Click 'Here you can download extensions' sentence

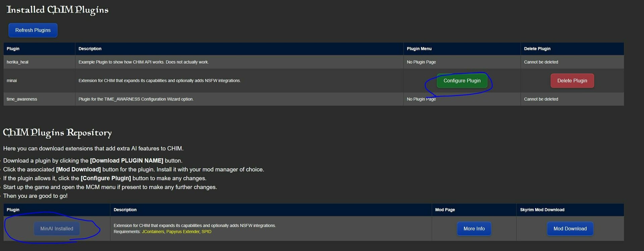pos(93,148)
